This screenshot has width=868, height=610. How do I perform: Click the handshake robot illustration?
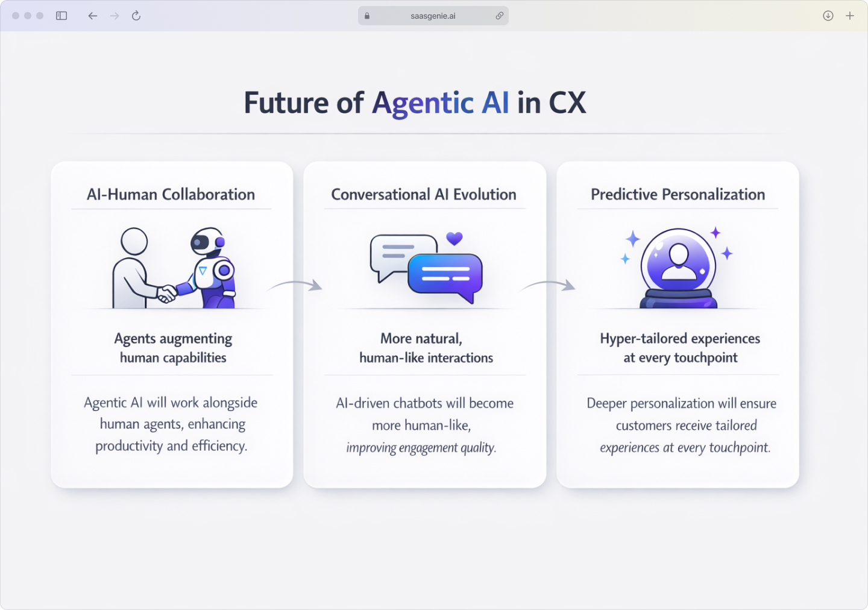pos(172,268)
